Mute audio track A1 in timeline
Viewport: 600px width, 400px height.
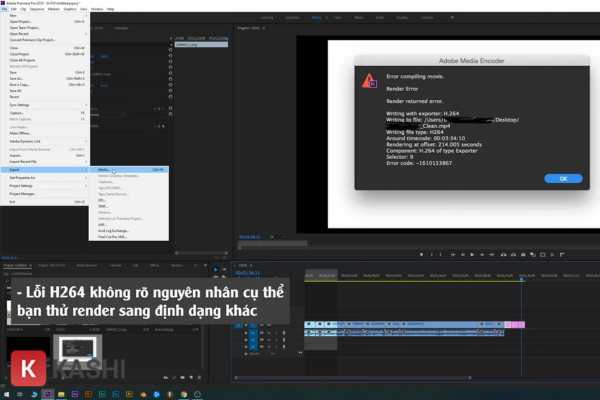click(269, 333)
